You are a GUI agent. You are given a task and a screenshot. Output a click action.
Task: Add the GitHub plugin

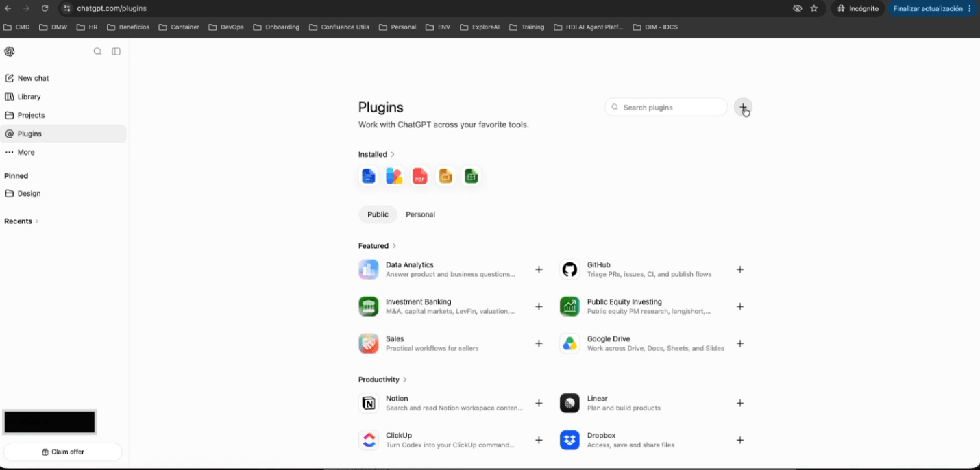740,269
